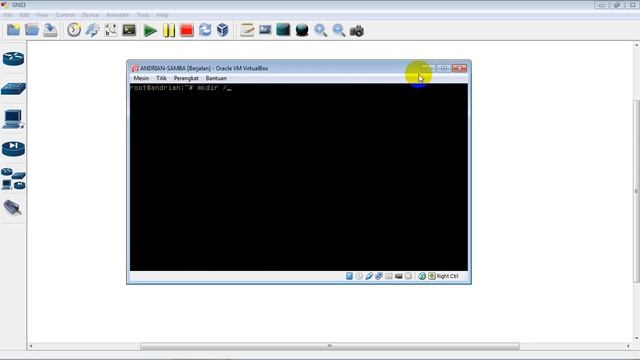Click the mouse integration icon in VirtualBox status bar
The image size is (640, 360).
pyautogui.click(x=422, y=276)
